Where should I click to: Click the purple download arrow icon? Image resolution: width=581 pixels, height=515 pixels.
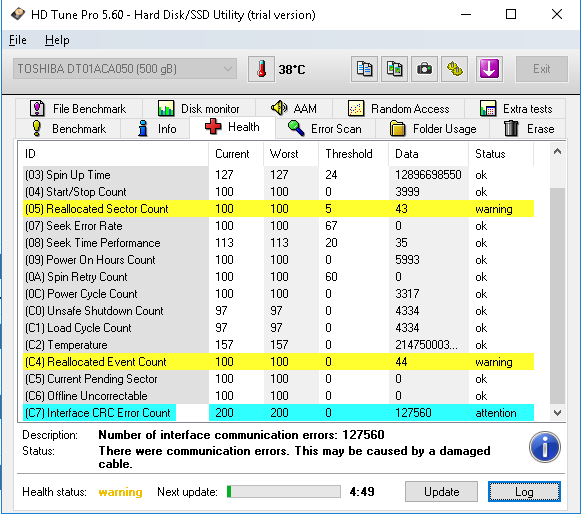tap(489, 69)
